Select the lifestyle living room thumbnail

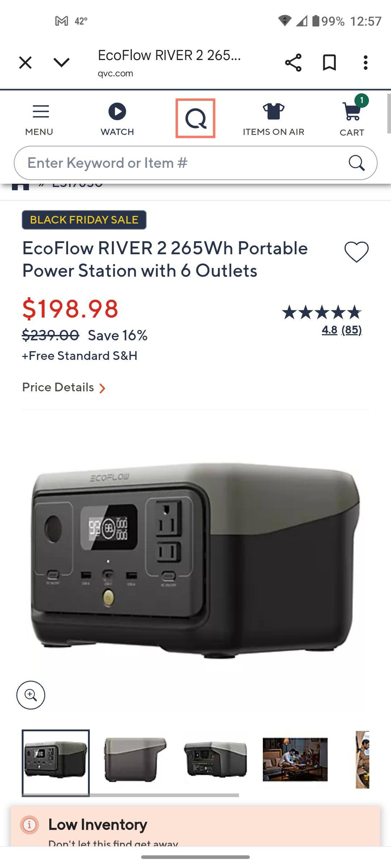tap(295, 759)
